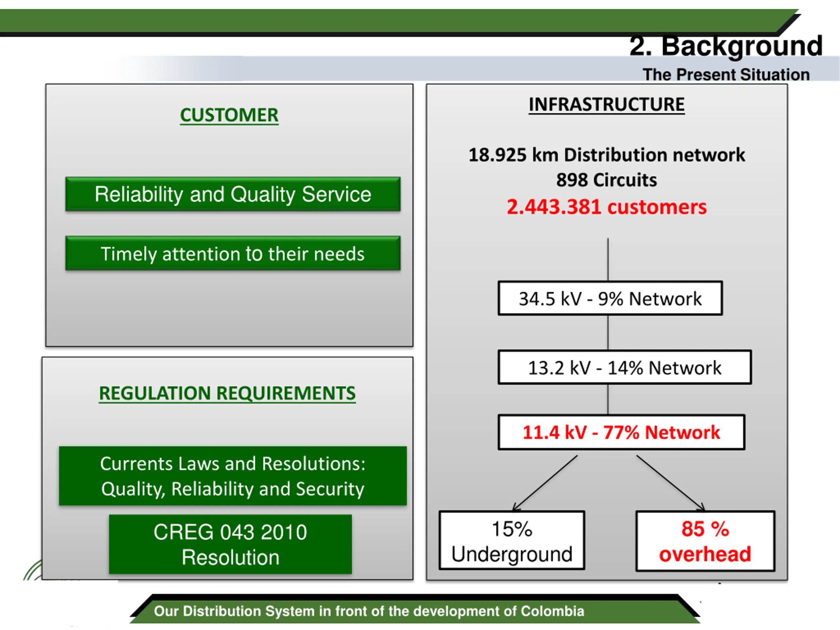Screen dimensions: 840x630
Task: Select the 'Reliability and Quality Service' box
Action: tap(233, 194)
